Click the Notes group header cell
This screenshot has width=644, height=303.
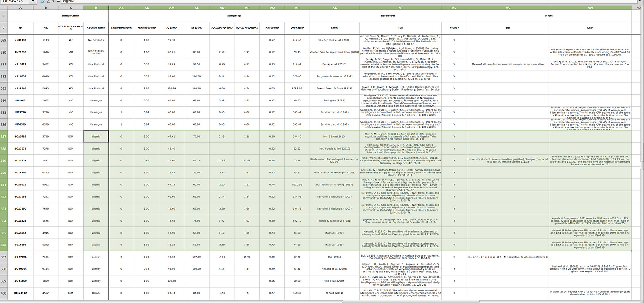click(x=549, y=16)
